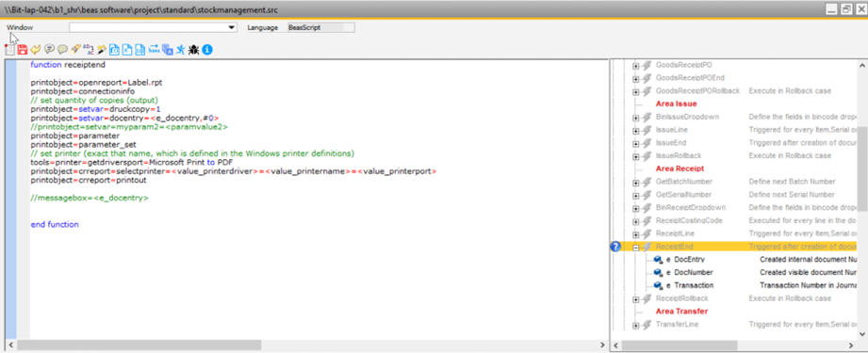Click the e_Transaction variable icon
Screen dimensions: 868x353
tap(658, 285)
